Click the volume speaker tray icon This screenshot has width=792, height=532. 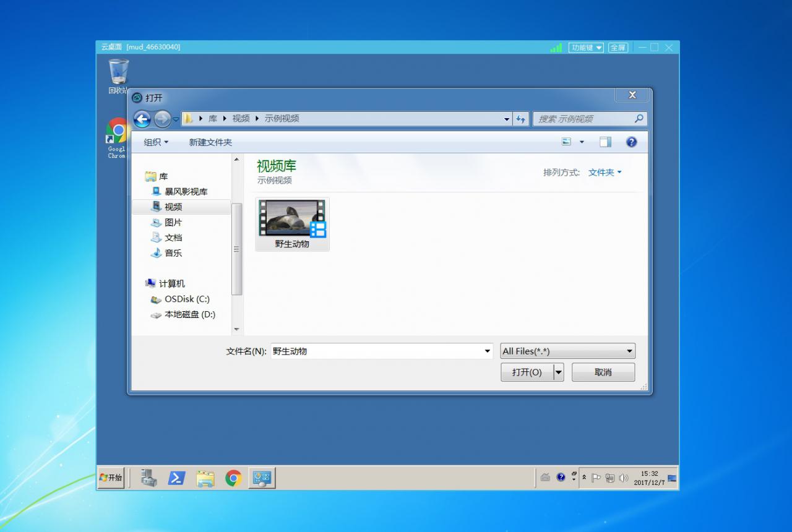(623, 478)
